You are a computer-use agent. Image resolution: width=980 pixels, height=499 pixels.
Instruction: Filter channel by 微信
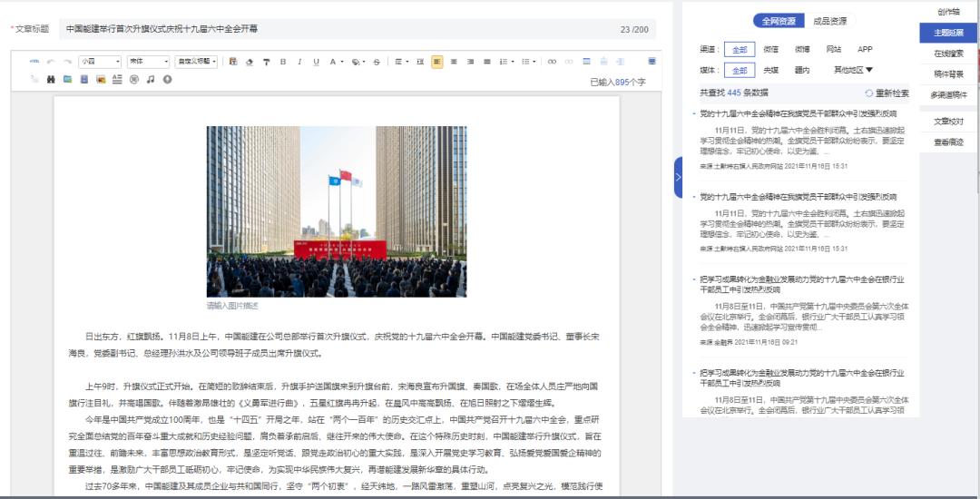pyautogui.click(x=771, y=49)
